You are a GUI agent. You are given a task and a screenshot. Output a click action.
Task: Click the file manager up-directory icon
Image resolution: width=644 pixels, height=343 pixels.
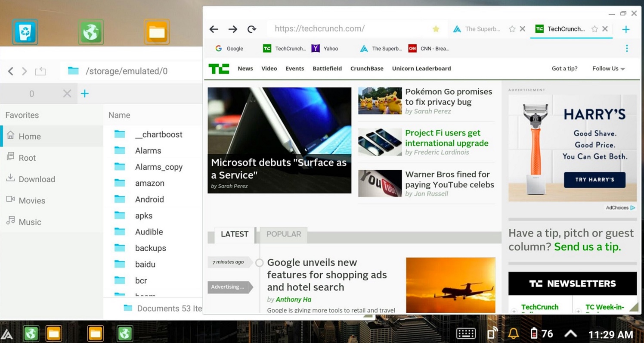click(x=40, y=71)
